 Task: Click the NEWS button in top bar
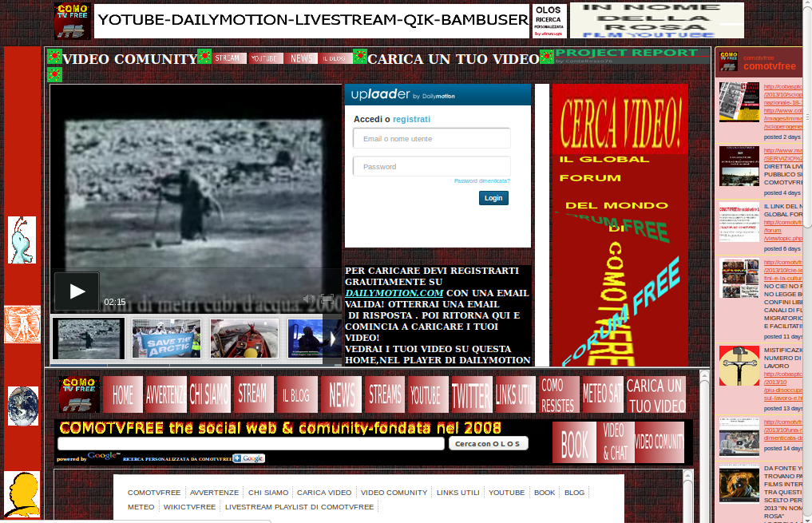coord(301,58)
